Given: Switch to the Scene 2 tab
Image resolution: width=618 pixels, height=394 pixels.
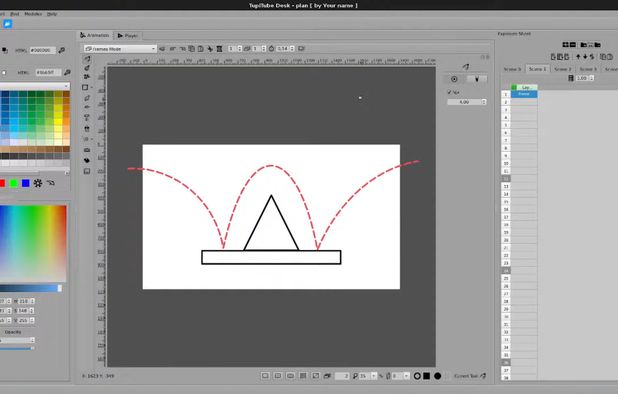Looking at the screenshot, I should tap(562, 69).
